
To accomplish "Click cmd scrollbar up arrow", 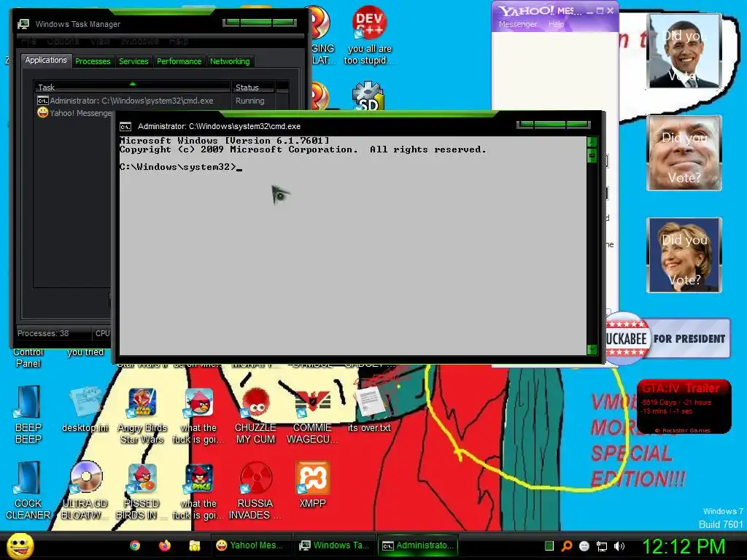I will tap(592, 142).
